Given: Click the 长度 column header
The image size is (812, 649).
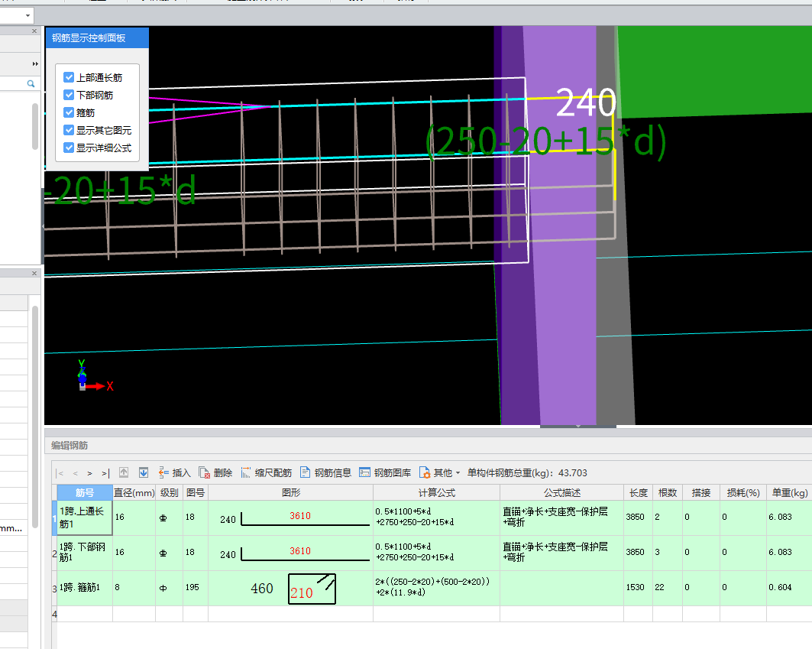Looking at the screenshot, I should tap(638, 493).
